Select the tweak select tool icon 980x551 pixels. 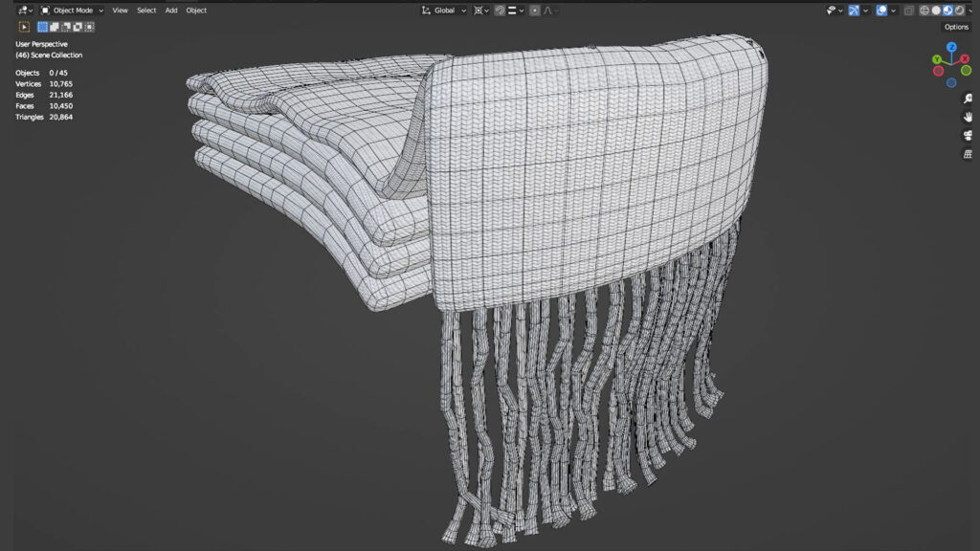point(25,27)
